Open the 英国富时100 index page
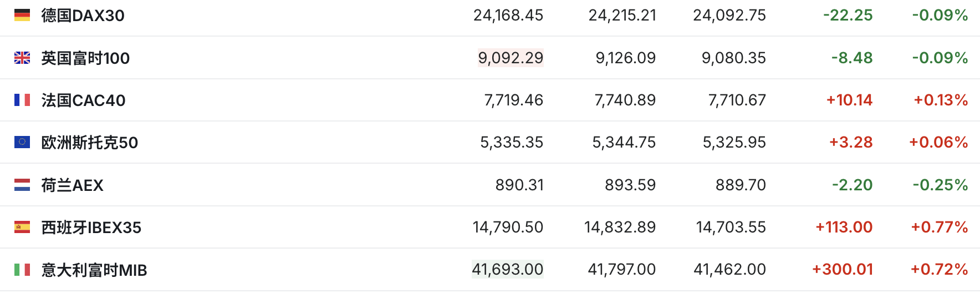 click(85, 58)
